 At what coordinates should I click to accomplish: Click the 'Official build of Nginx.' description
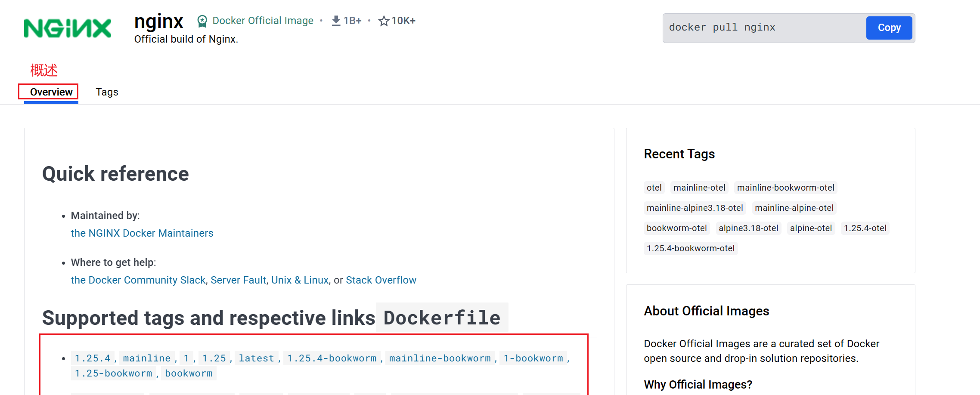(x=186, y=39)
